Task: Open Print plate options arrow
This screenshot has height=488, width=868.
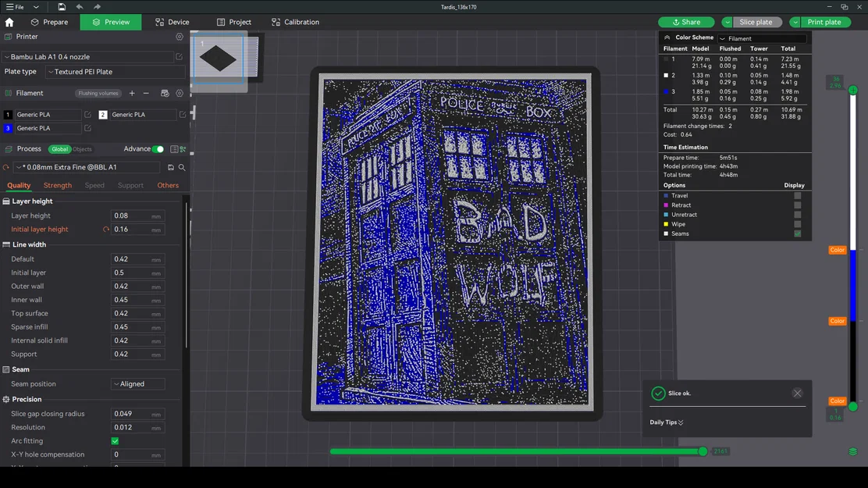Action: click(795, 22)
